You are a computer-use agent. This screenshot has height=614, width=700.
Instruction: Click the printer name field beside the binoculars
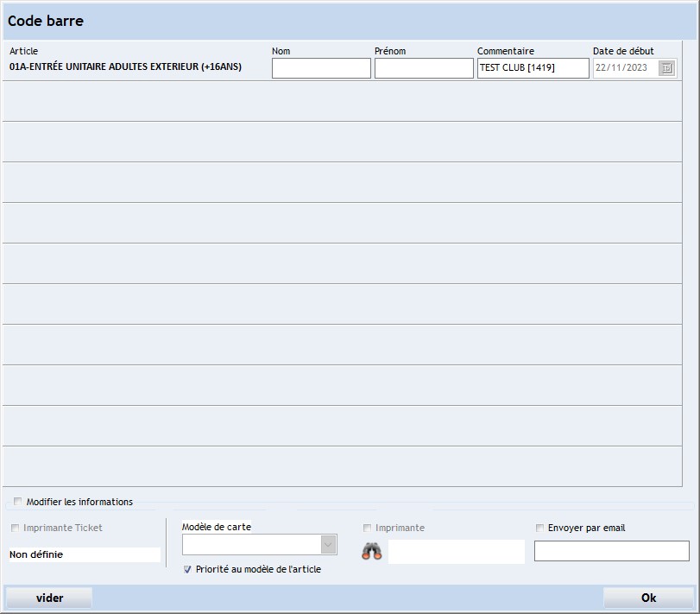(456, 551)
